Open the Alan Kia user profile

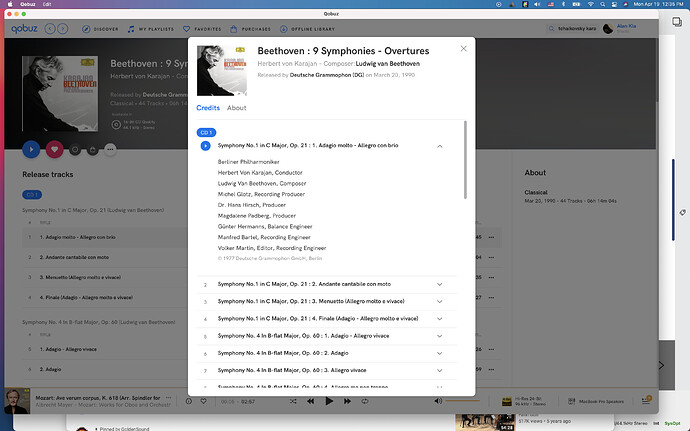pyautogui.click(x=626, y=26)
